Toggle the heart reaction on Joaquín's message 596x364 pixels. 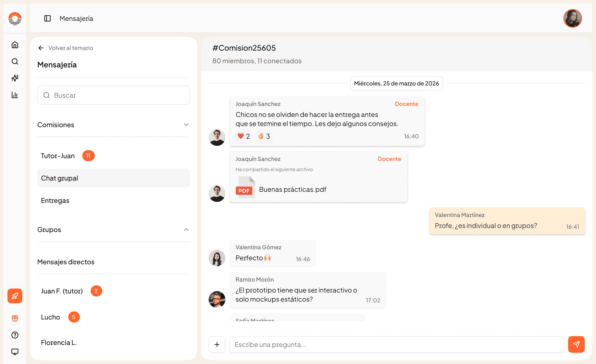pos(244,136)
